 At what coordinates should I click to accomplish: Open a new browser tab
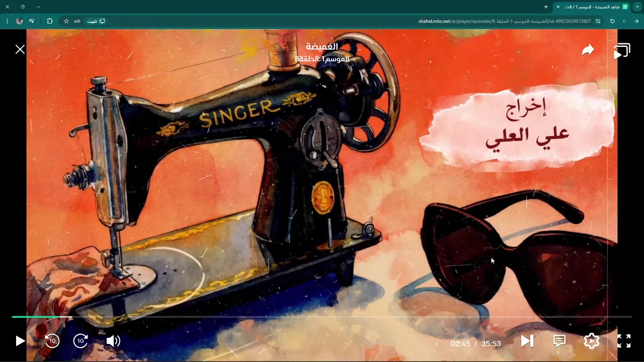pos(546,7)
